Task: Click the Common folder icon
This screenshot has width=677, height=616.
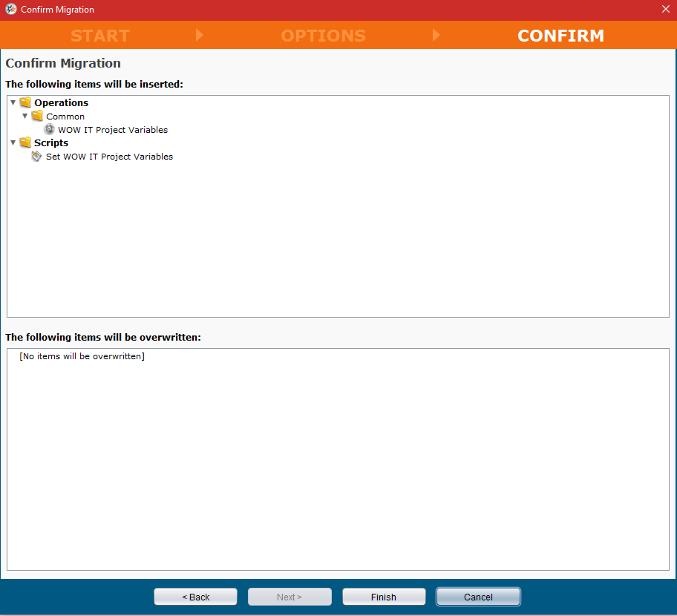Action: pos(37,116)
